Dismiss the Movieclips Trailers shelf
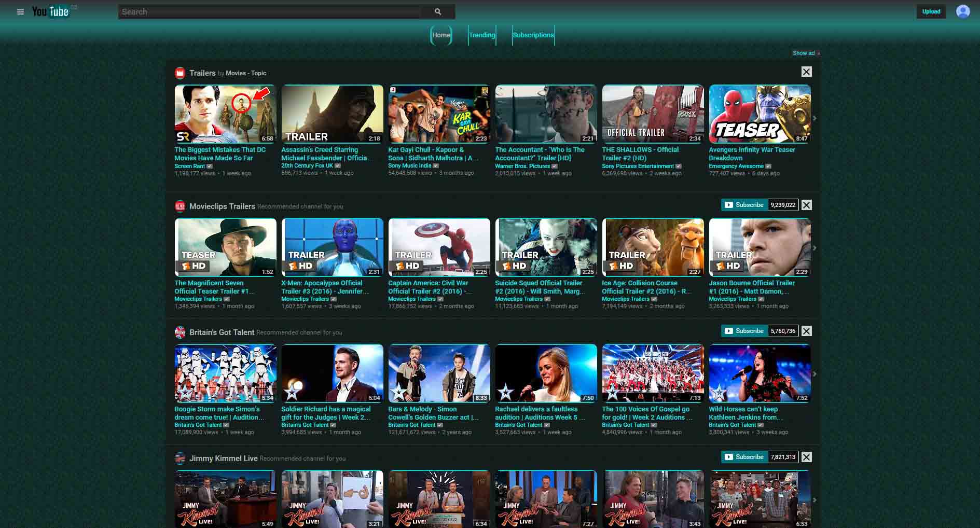 point(806,205)
